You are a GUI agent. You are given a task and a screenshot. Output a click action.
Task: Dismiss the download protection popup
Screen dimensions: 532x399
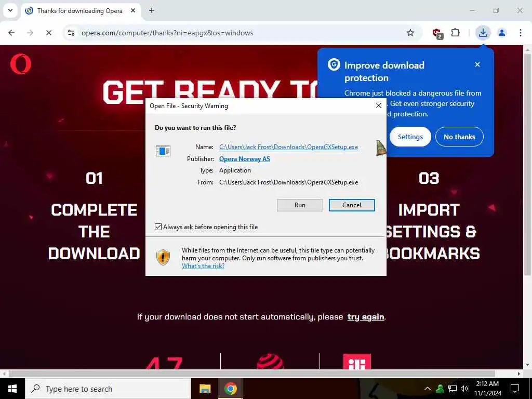coord(477,64)
